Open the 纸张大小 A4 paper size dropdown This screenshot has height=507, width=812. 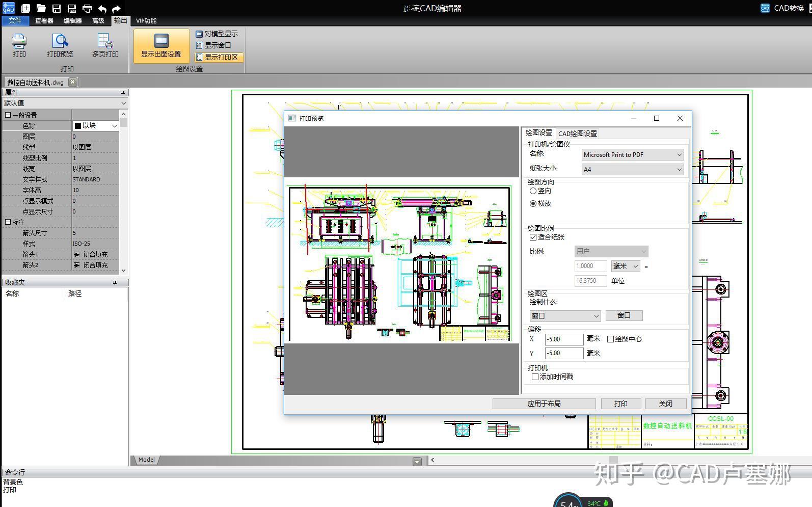tap(632, 169)
